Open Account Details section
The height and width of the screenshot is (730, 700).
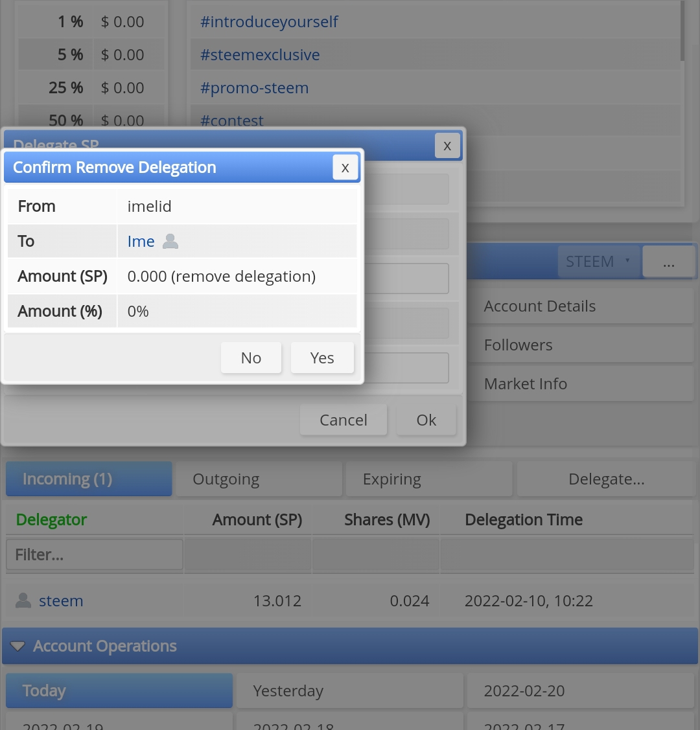click(581, 306)
